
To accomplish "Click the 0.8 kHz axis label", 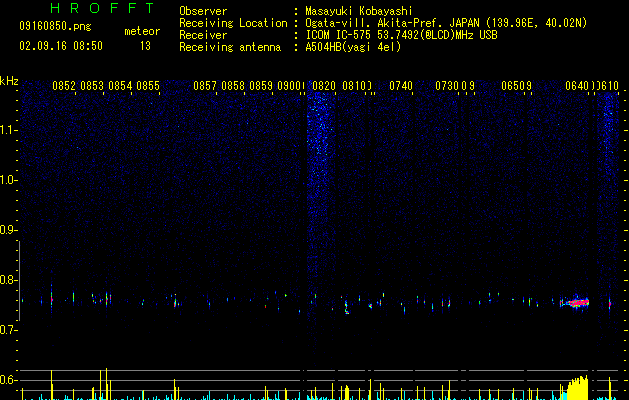I will (8, 280).
